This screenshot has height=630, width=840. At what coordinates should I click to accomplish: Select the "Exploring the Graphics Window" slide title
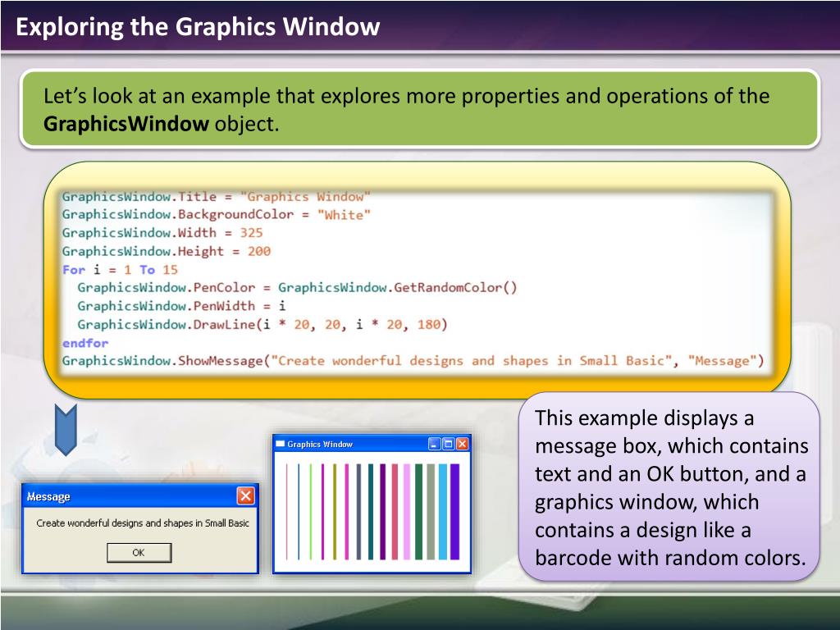pyautogui.click(x=198, y=26)
